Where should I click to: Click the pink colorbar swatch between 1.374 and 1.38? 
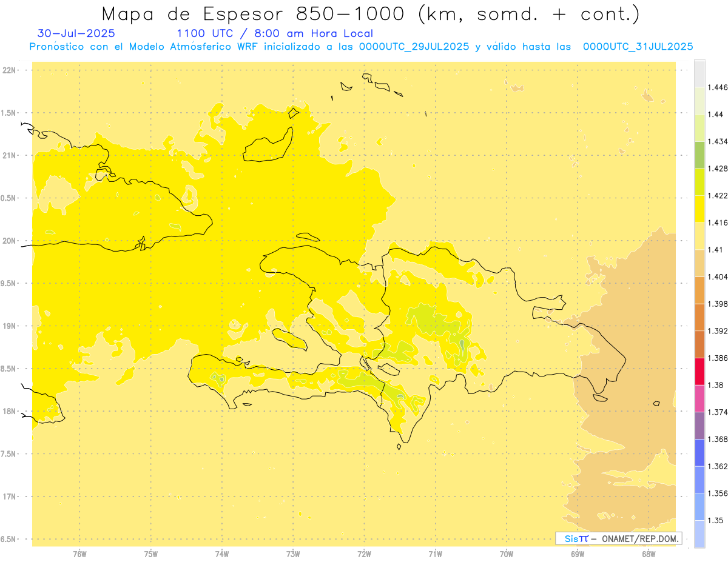[x=699, y=398]
